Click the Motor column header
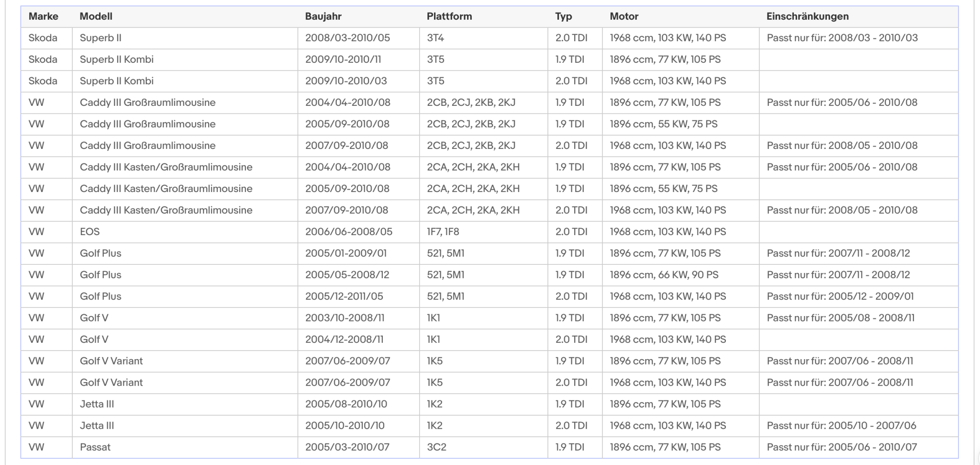The width and height of the screenshot is (980, 465). 624,16
